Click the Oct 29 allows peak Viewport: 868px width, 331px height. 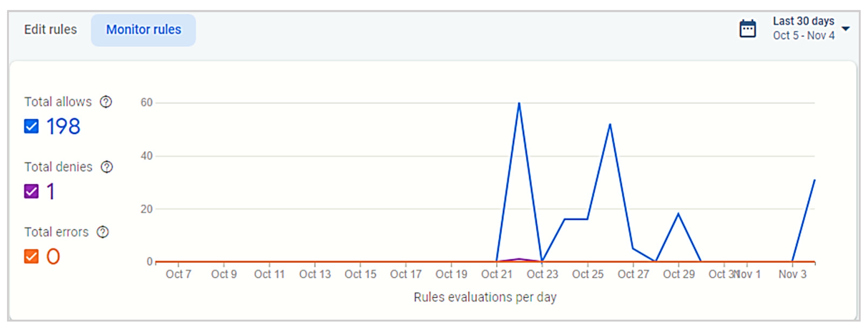click(678, 214)
